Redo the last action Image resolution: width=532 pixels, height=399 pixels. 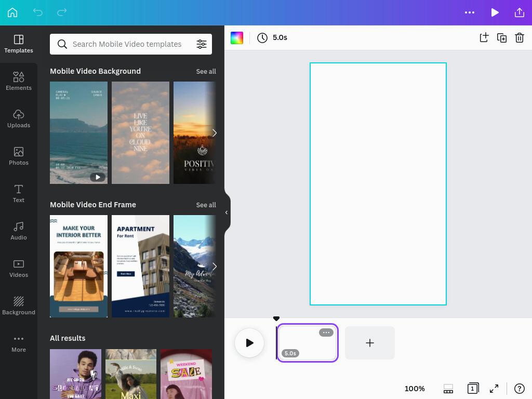tap(62, 12)
